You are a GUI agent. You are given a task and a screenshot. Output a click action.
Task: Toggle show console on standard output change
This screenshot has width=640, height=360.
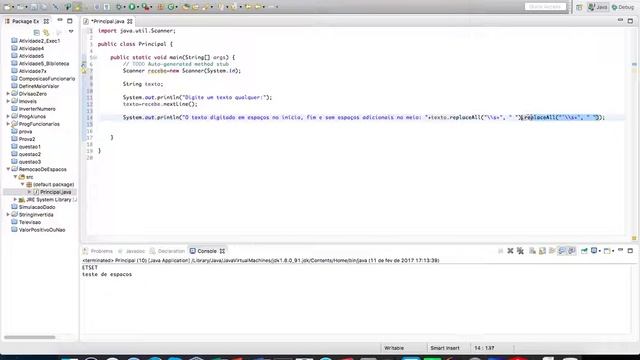click(562, 251)
